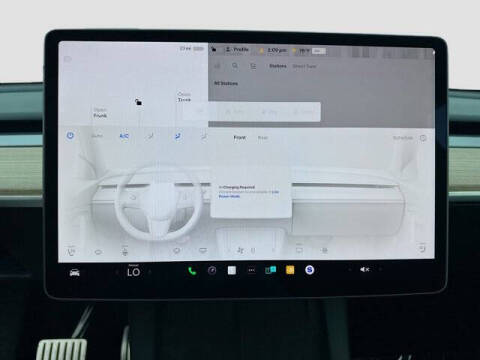Switch to the Front climate tab

pos(239,137)
